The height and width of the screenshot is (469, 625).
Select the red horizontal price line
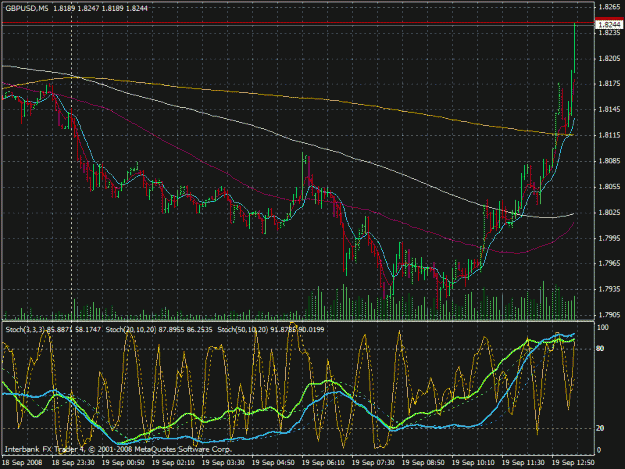298,23
